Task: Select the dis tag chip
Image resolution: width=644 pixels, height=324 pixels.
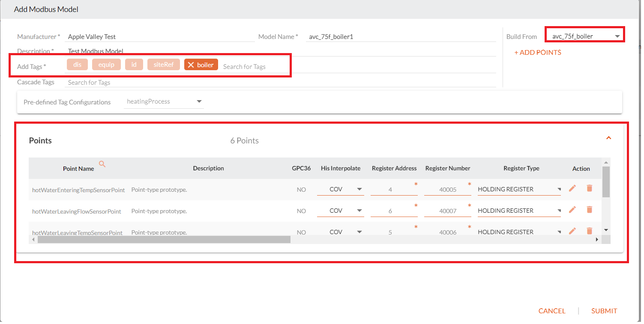Action: click(x=77, y=65)
